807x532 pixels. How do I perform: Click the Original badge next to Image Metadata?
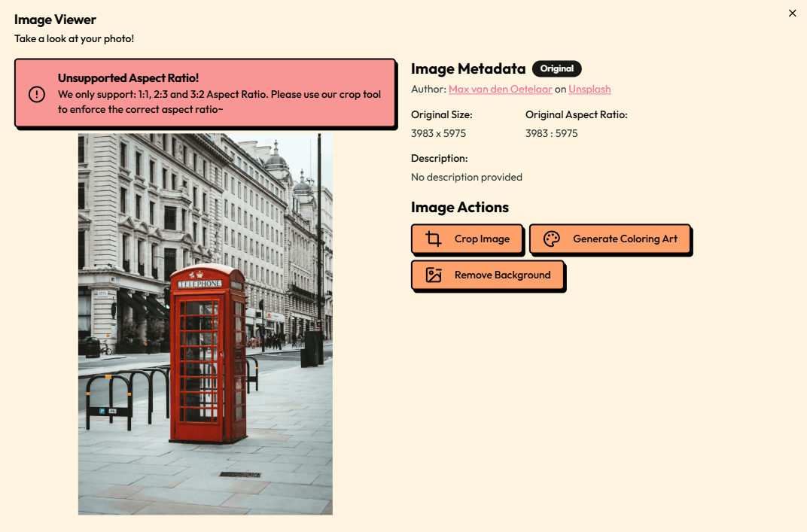click(556, 68)
